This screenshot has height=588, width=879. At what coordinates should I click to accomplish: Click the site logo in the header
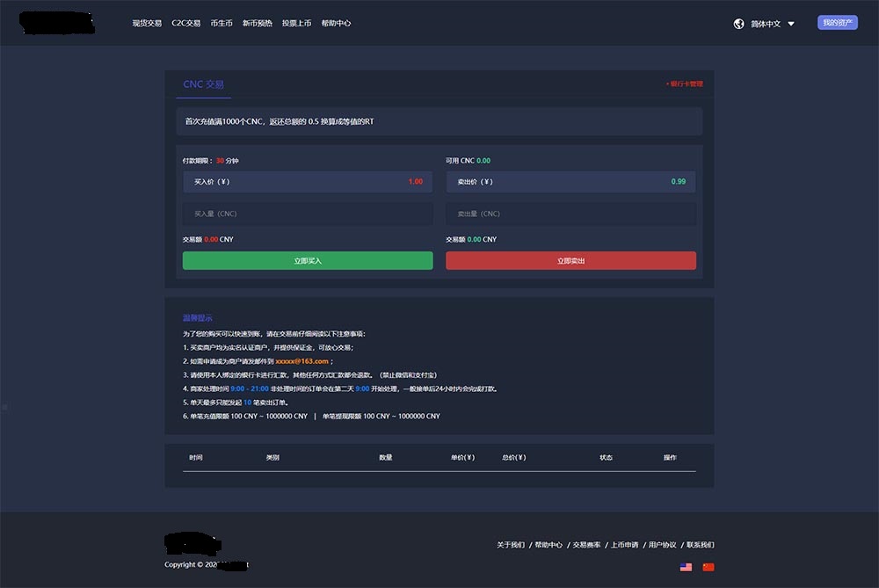[x=57, y=24]
